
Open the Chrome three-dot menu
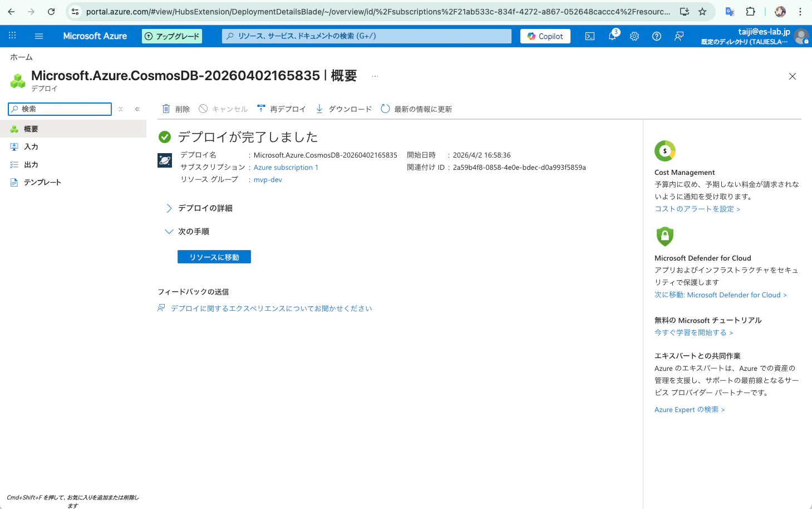point(800,11)
